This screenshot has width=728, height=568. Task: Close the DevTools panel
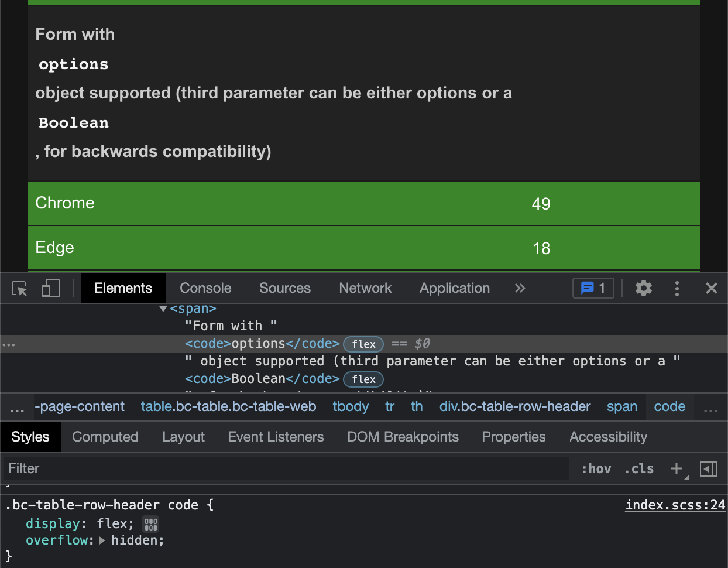pos(712,288)
